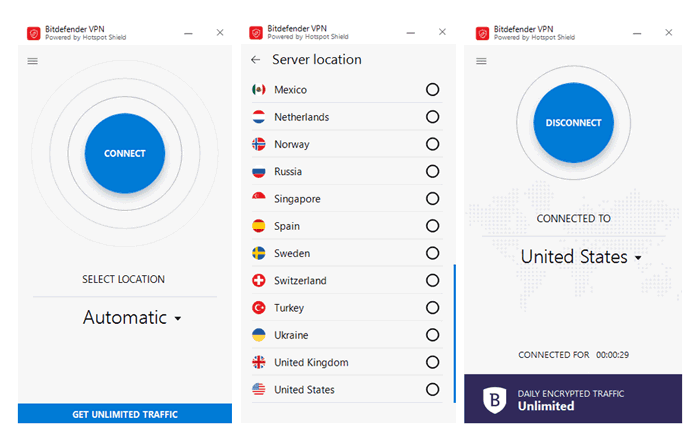Expand the United States location dropdown arrow
The image size is (700, 432).
(638, 258)
